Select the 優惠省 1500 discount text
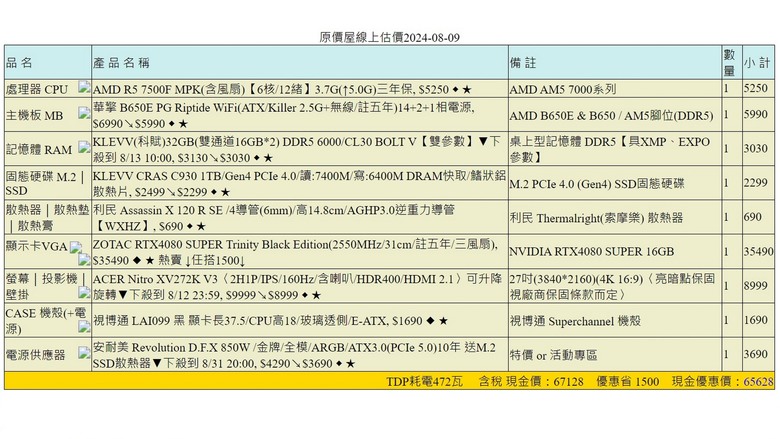Image resolution: width=780 pixels, height=439 pixels. [628, 381]
